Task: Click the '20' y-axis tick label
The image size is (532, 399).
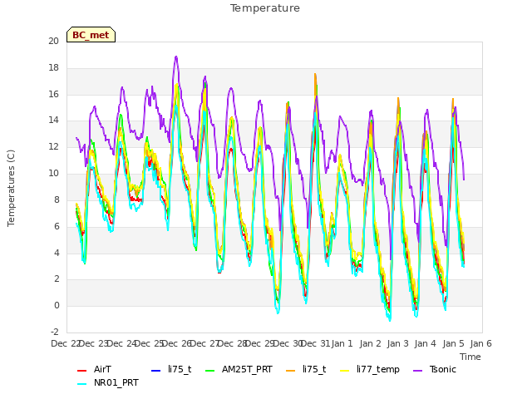Action: click(53, 41)
